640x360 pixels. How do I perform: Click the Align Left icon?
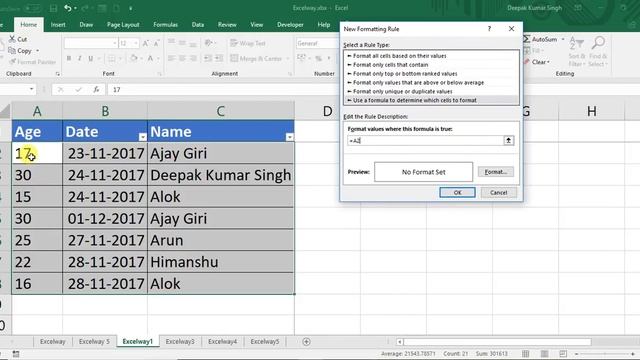(171, 58)
